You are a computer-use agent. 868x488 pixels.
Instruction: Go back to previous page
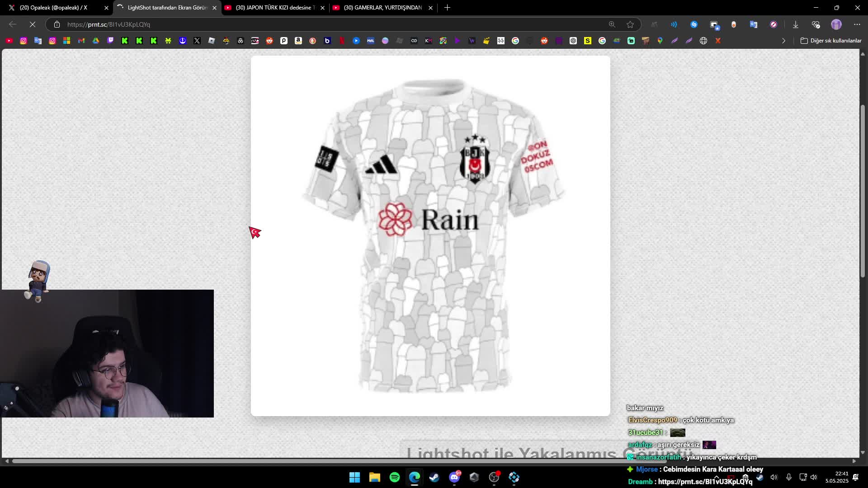[x=13, y=24]
